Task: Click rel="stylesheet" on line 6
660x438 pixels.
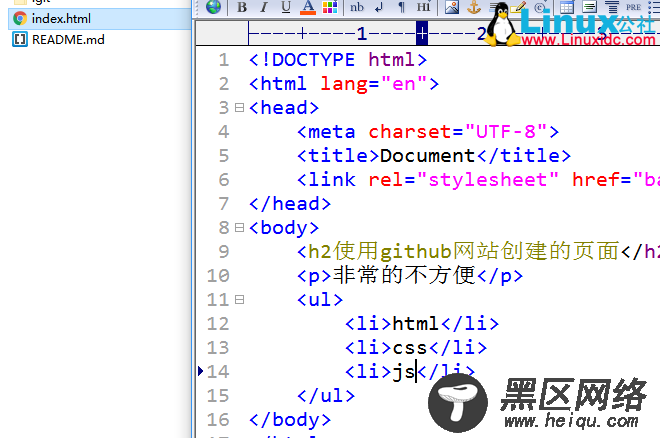Action: pyautogui.click(x=464, y=180)
